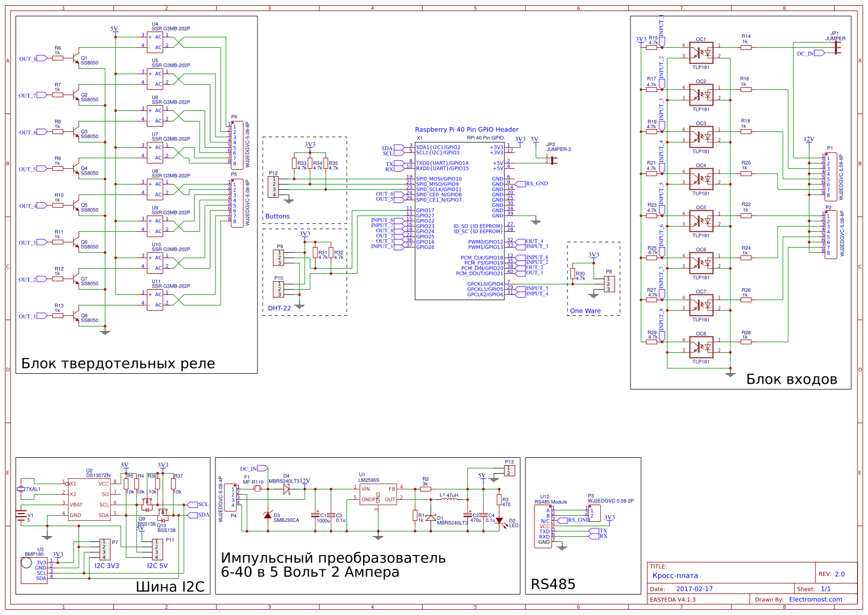The width and height of the screenshot is (868, 615).
Task: Select resistor R30 4.7k near One Ware
Action: coord(573,274)
